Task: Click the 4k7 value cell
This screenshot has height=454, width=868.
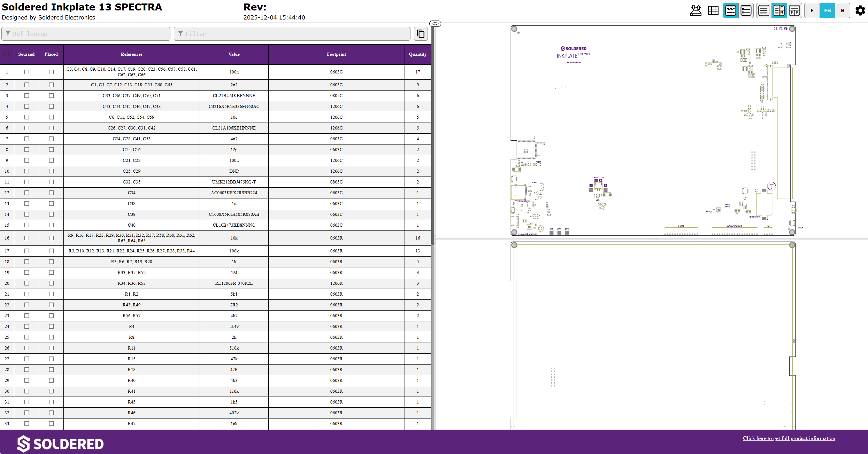Action: (x=234, y=316)
